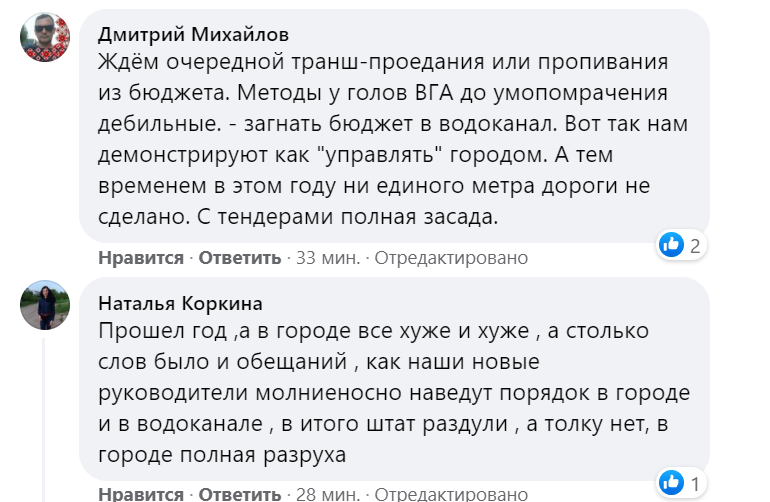Like Наталья Коркина's comment via Нравится

(x=140, y=494)
